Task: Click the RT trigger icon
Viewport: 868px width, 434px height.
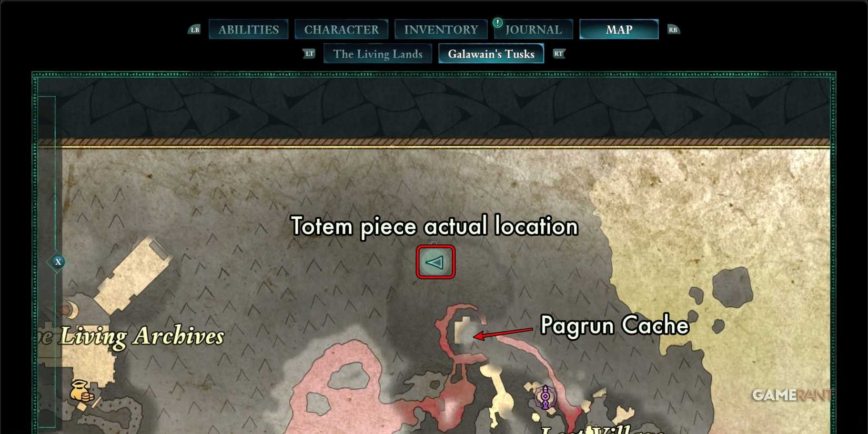Action: click(559, 54)
